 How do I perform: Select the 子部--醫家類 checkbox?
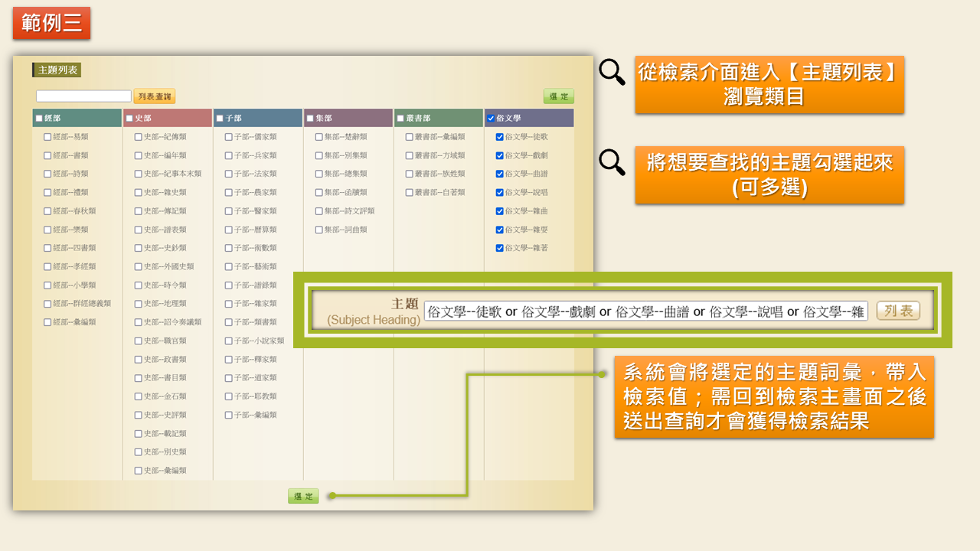click(228, 211)
